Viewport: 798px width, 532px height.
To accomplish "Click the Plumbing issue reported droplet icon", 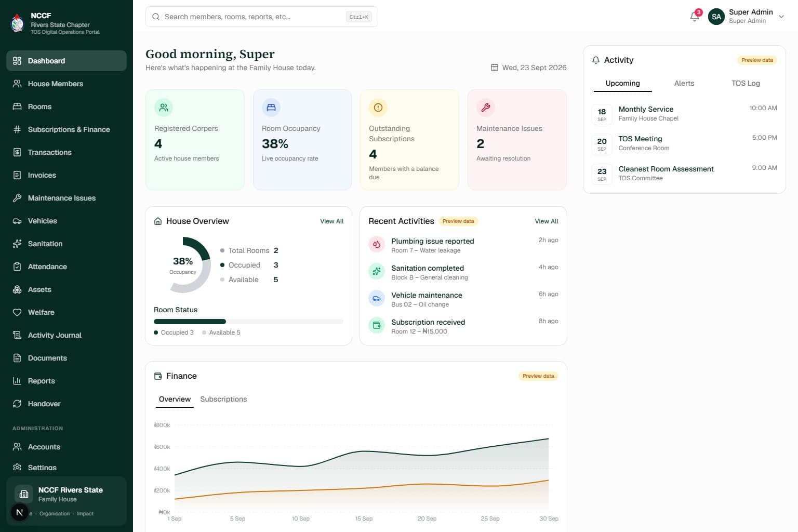I will [377, 244].
